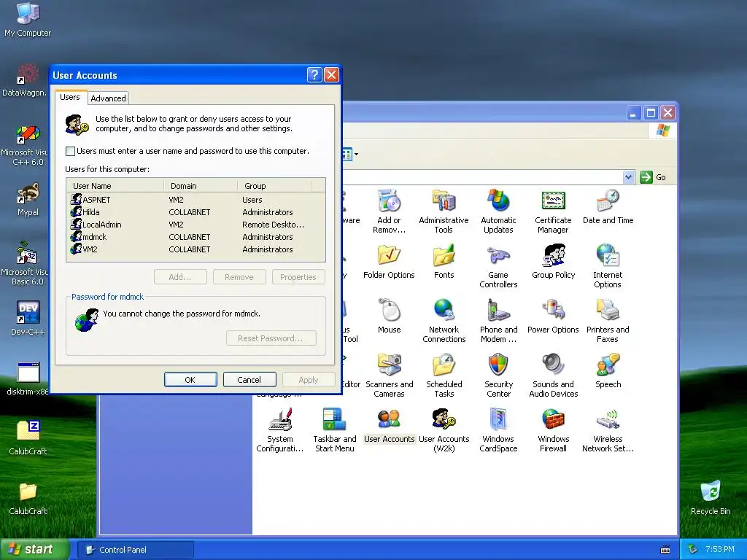Screen dimensions: 747x560
Task: Check 'Users must enter a user name' box
Action: pyautogui.click(x=70, y=151)
